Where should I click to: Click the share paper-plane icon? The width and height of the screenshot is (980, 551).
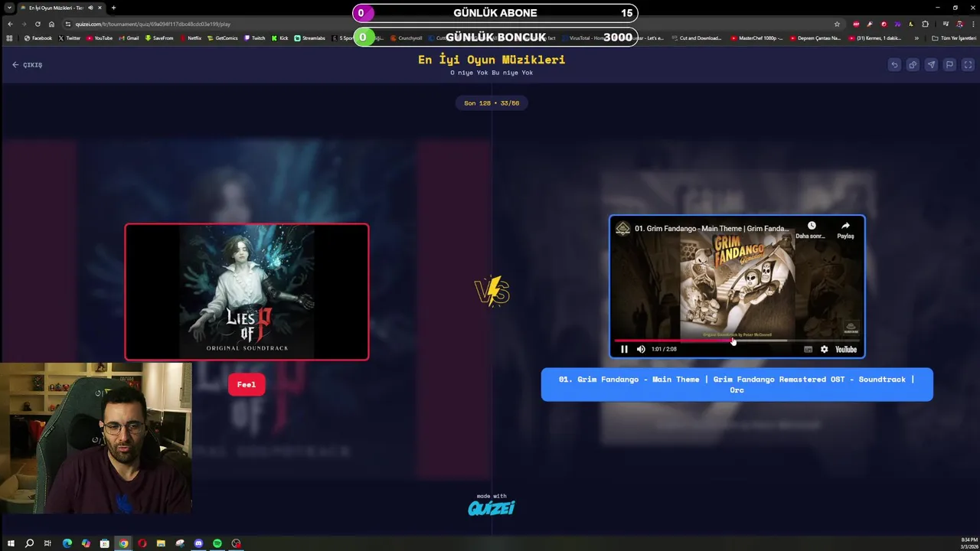[x=931, y=65]
